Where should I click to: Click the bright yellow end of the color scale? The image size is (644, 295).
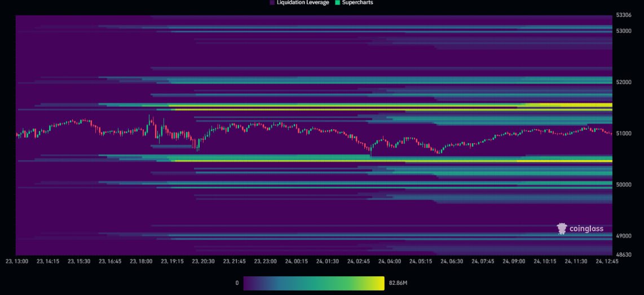coord(381,283)
